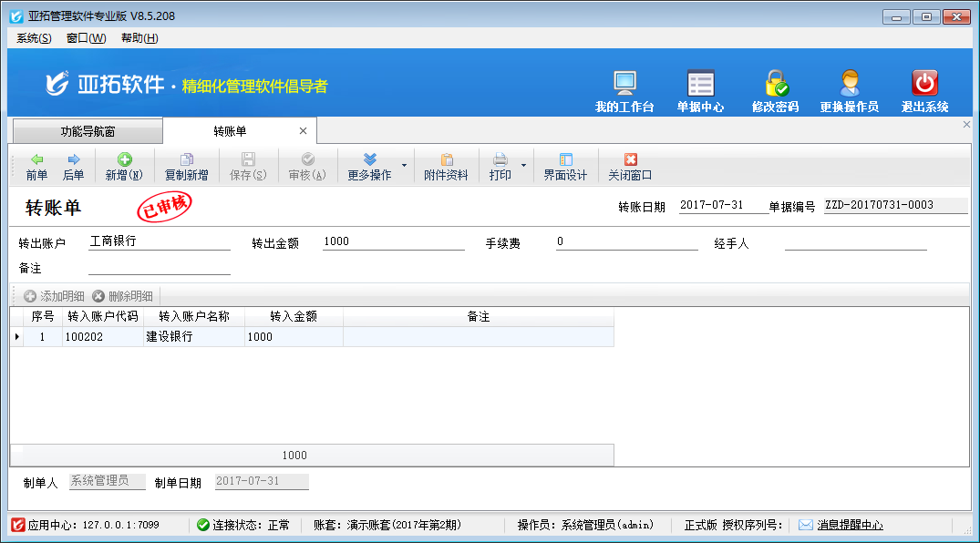Close the 转账单 tab
The height and width of the screenshot is (543, 980).
point(304,131)
